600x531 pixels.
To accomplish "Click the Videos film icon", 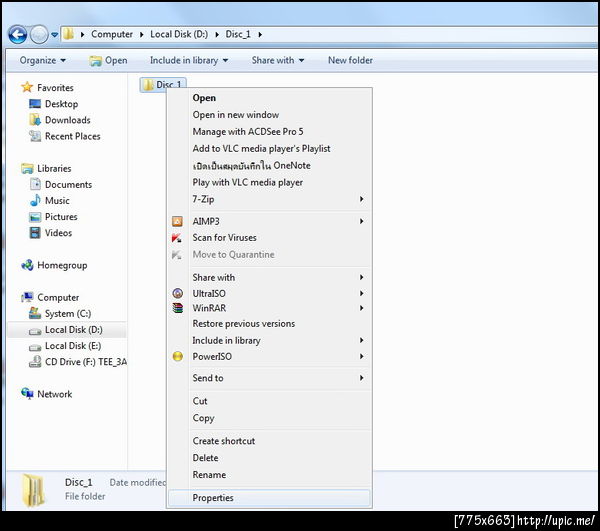I will pos(35,233).
